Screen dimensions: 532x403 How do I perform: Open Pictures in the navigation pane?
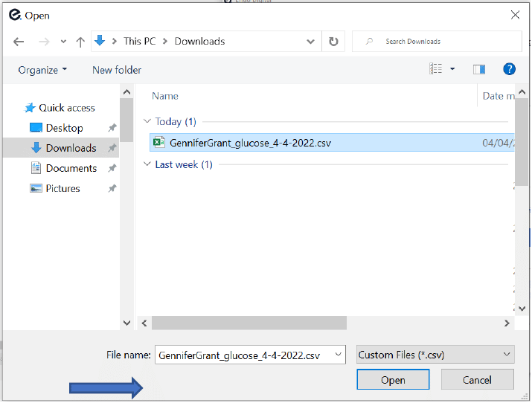click(55, 188)
